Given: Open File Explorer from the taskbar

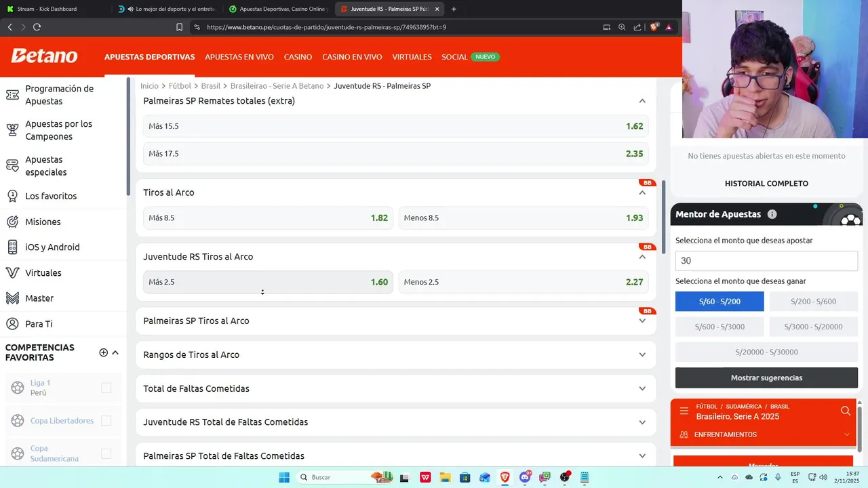Looking at the screenshot, I should [x=445, y=477].
